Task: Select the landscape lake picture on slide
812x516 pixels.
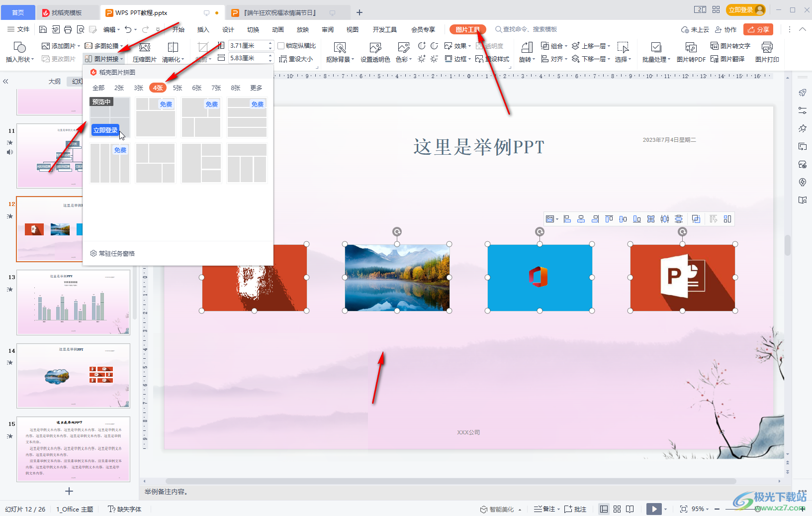Action: point(397,278)
